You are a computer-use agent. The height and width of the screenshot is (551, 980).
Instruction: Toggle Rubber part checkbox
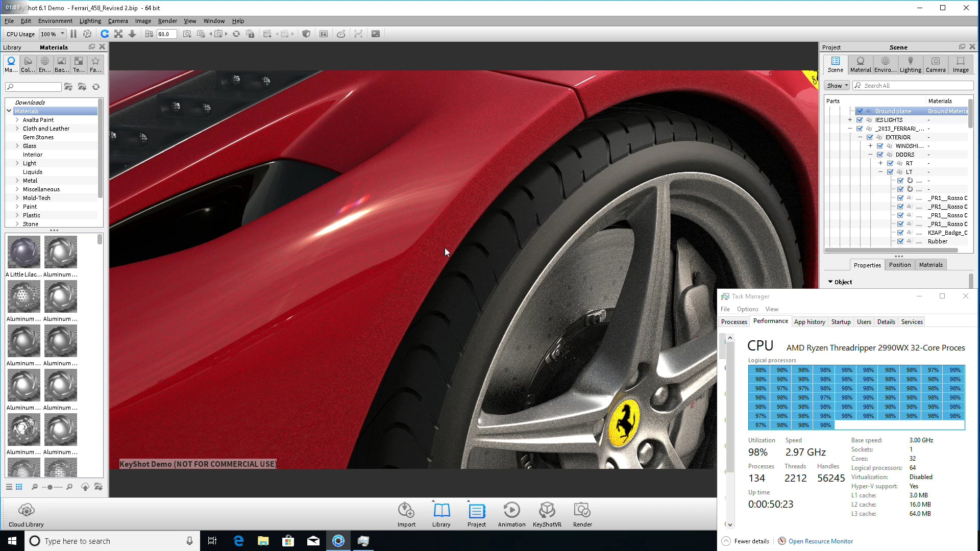901,241
